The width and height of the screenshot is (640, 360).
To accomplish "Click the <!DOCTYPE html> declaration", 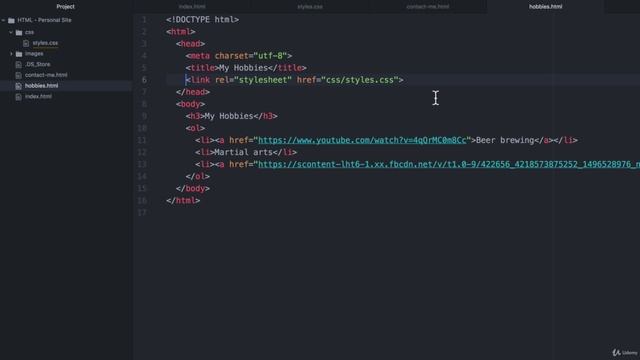I will click(202, 20).
